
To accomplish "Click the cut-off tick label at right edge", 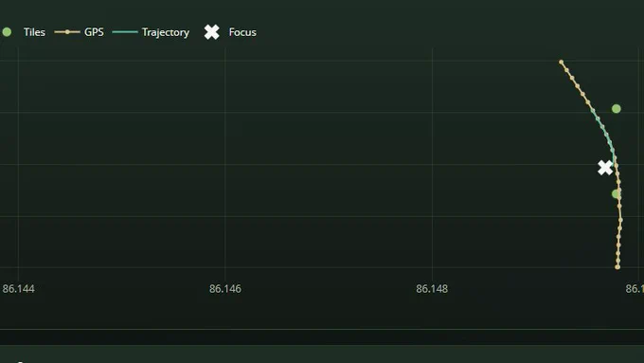I will tap(635, 288).
